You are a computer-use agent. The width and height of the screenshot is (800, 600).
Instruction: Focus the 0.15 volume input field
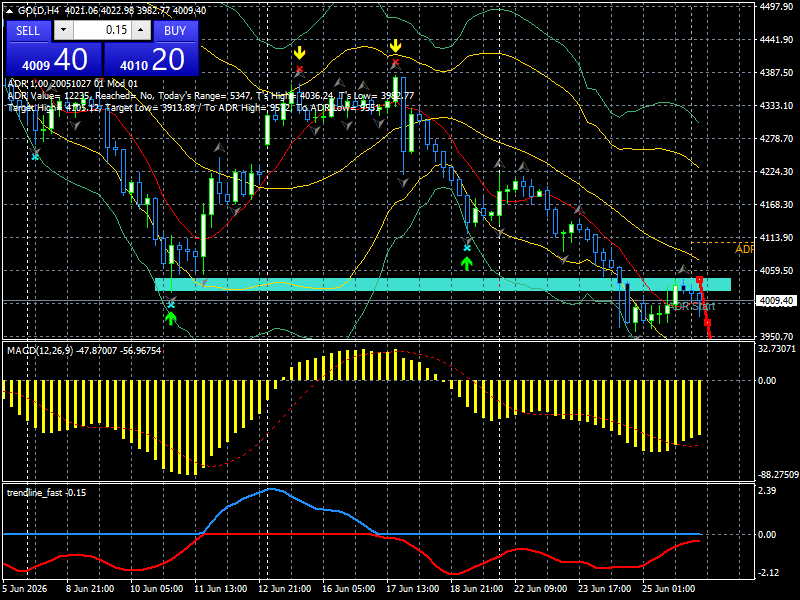pos(103,31)
